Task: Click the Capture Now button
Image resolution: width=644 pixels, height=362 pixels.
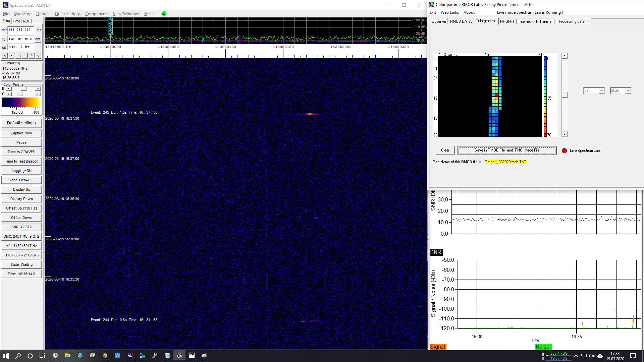Action: pos(21,133)
